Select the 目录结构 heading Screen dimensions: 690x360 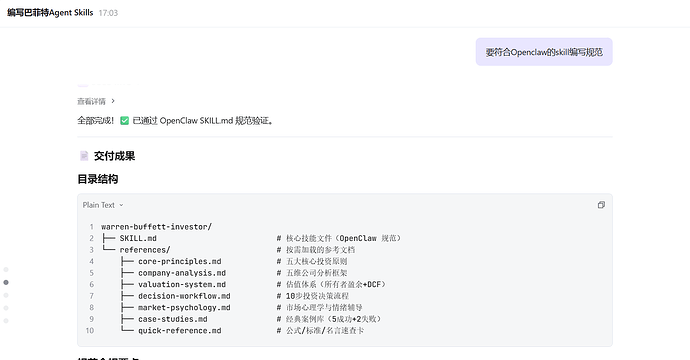pos(98,179)
